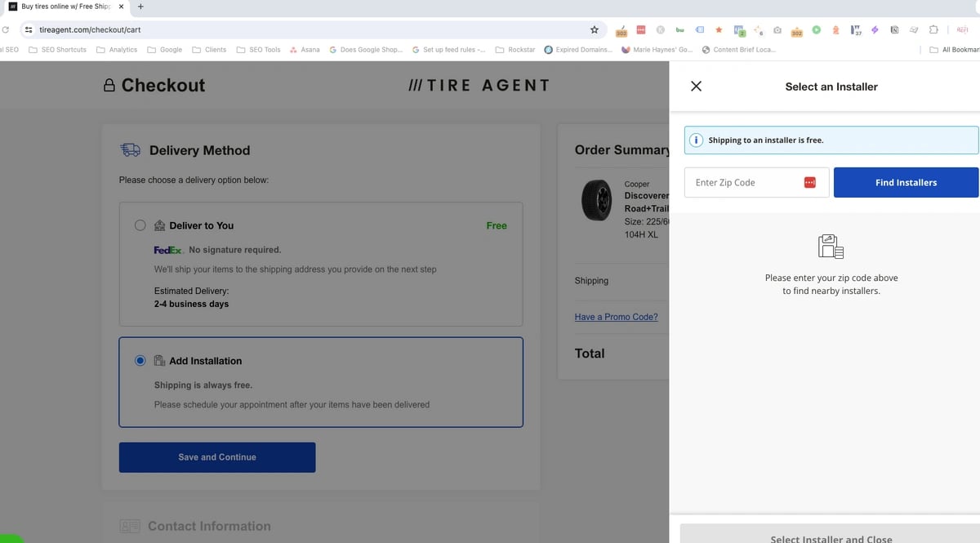
Task: Click Find Installers button
Action: [x=906, y=182]
